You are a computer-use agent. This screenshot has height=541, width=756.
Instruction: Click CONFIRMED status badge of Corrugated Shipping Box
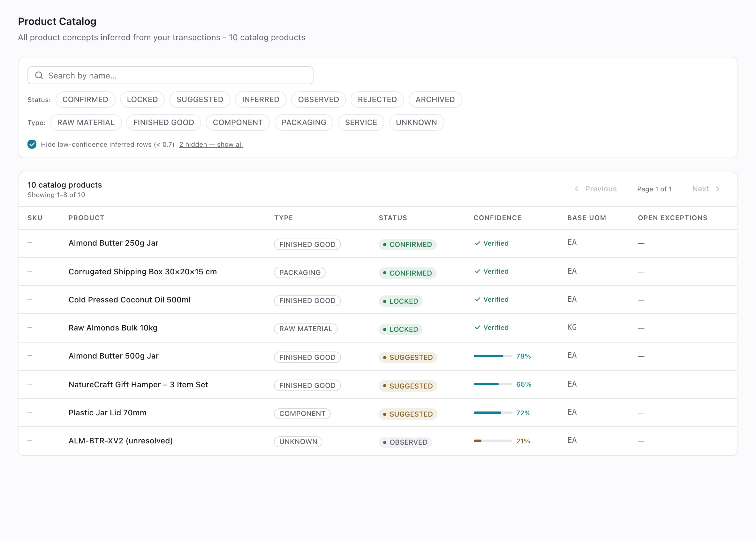pyautogui.click(x=407, y=273)
